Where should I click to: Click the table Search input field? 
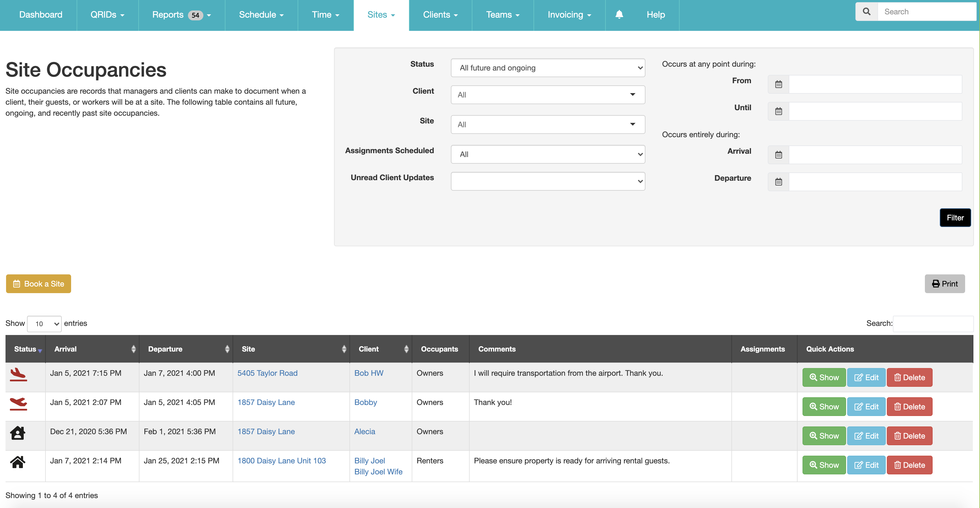click(932, 323)
